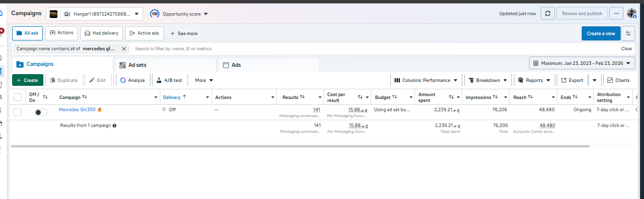Open the More dropdown in the toolbar
The image size is (644, 199).
(204, 80)
